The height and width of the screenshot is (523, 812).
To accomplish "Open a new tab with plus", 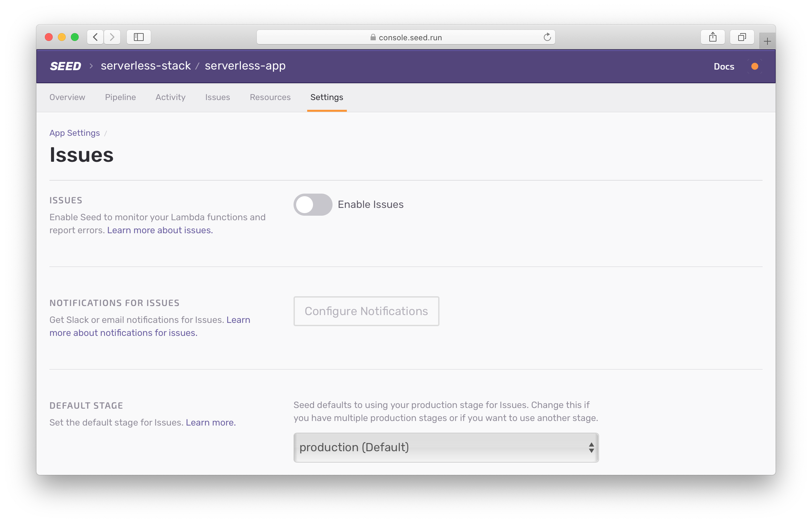I will (x=767, y=42).
